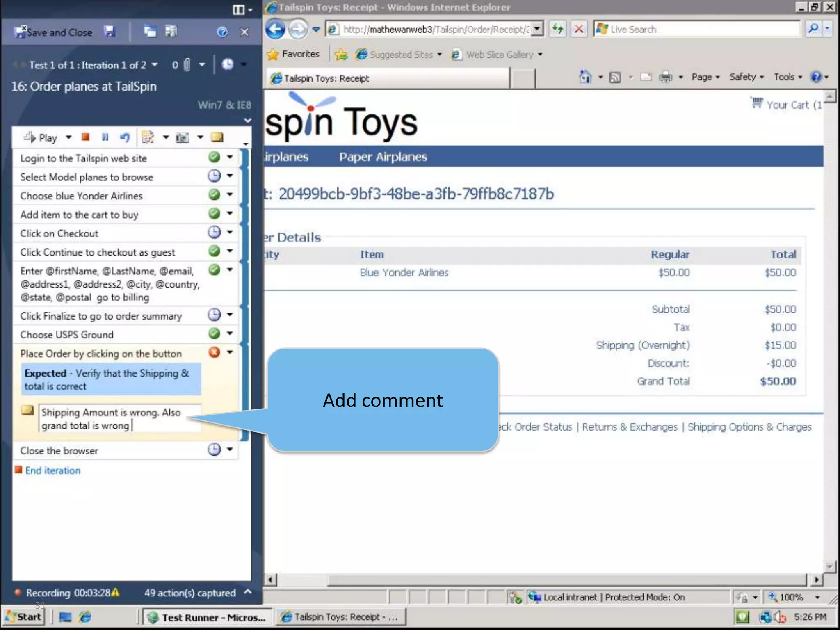Click the Add to Favorites Bar icon
The image size is (840, 630).
(x=341, y=54)
